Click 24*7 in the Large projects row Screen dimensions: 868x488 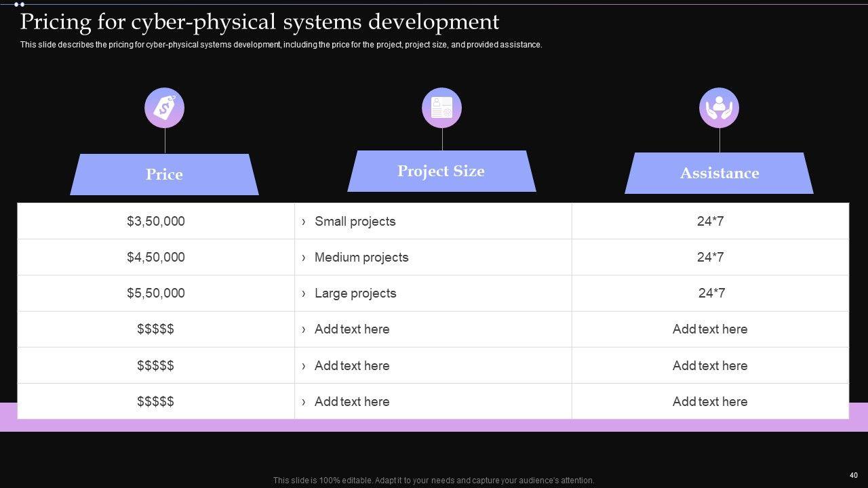coord(710,293)
